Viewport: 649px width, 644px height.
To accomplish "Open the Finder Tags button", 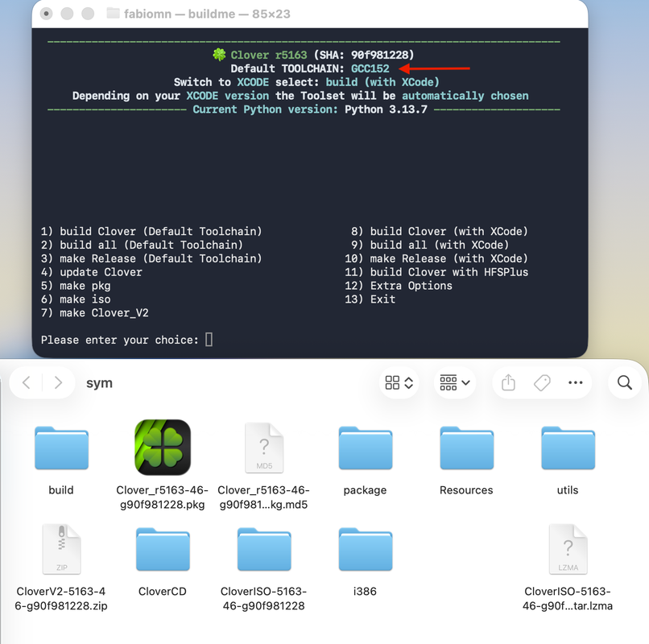I will click(542, 383).
